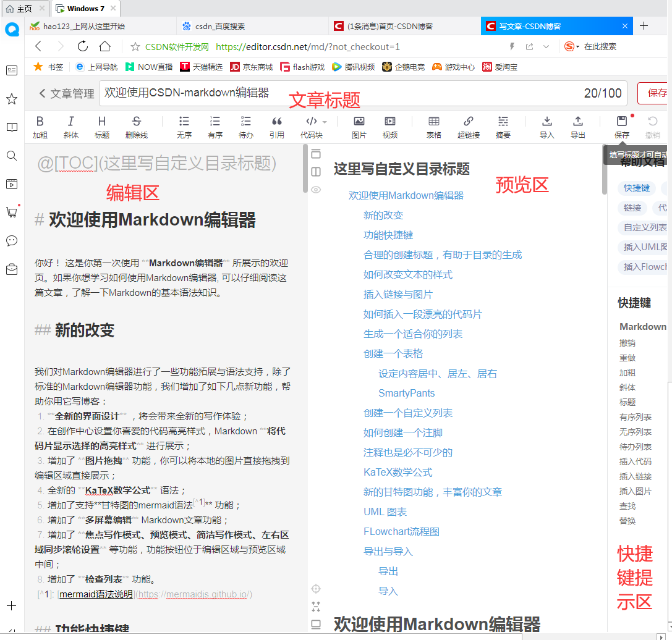Screen dimensions: 672x640
Task: Open sidebar shopping cart icon
Action: 12,212
